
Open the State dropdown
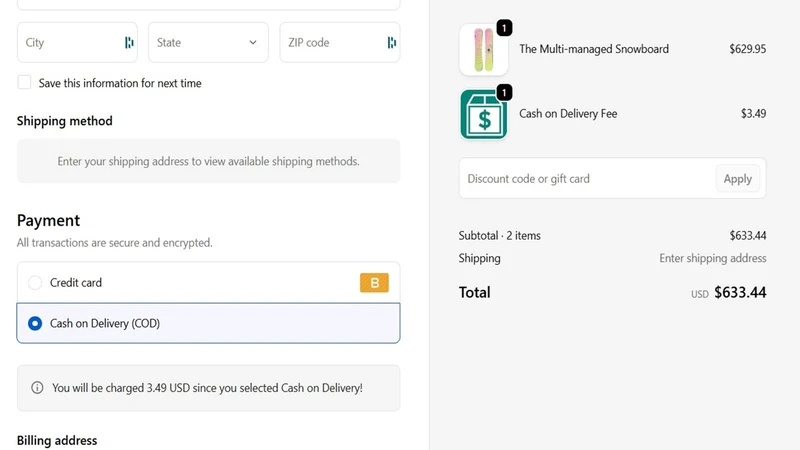click(208, 42)
